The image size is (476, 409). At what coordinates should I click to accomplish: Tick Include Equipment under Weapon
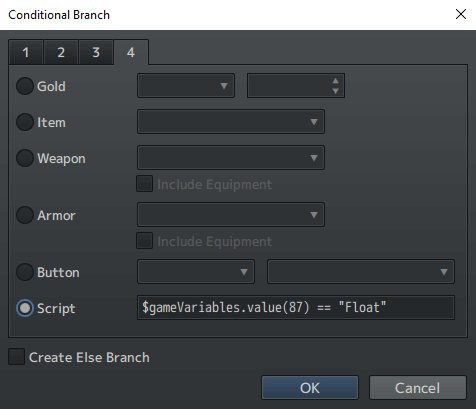[x=145, y=184]
